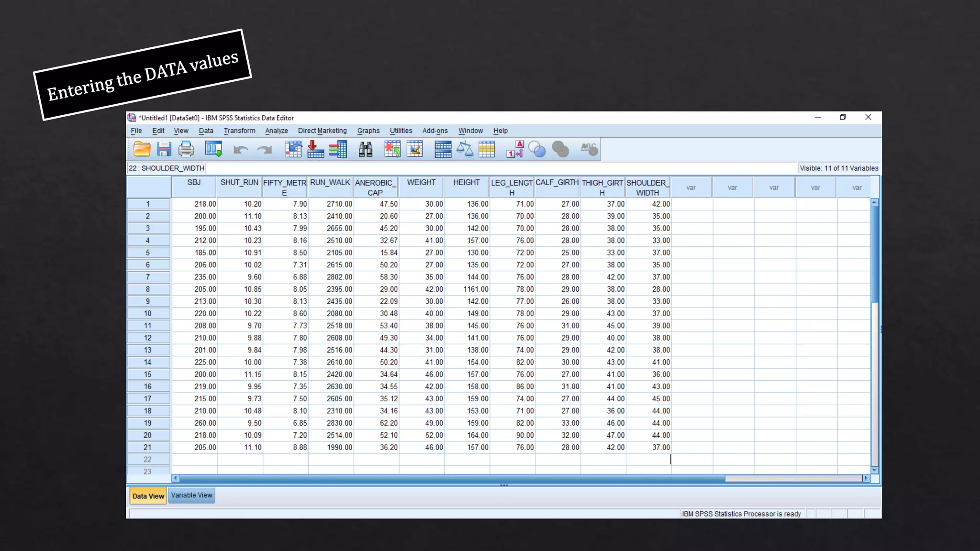Click the Weight Cases scales icon

click(x=465, y=150)
